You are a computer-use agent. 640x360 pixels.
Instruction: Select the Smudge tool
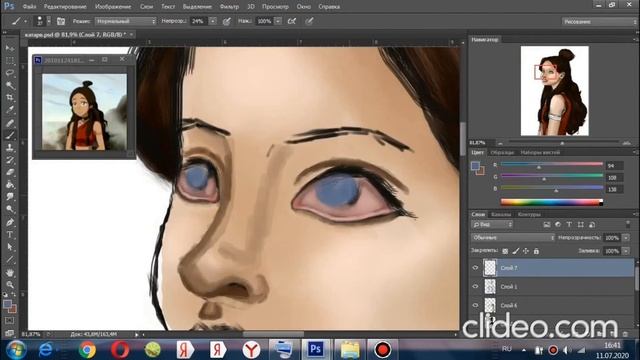pos(10,197)
